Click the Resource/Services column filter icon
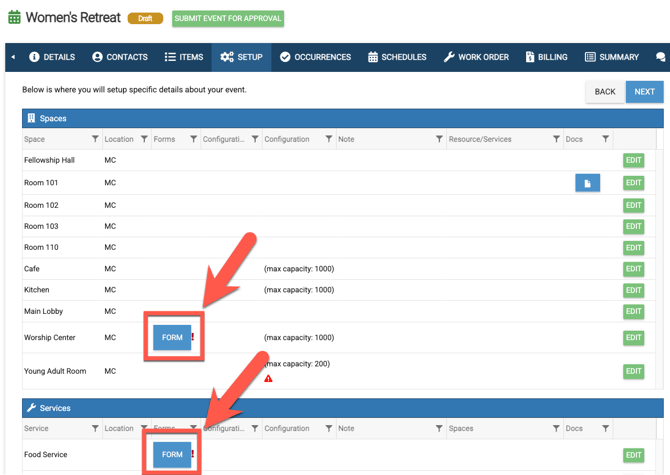 556,139
